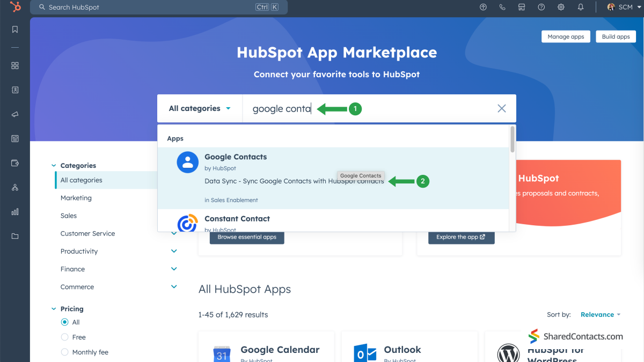Open the calling phone icon

tap(502, 7)
